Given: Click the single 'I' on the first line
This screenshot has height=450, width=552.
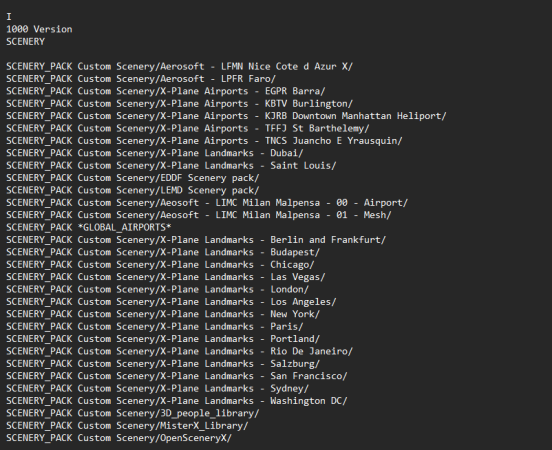Looking at the screenshot, I should 9,17.
